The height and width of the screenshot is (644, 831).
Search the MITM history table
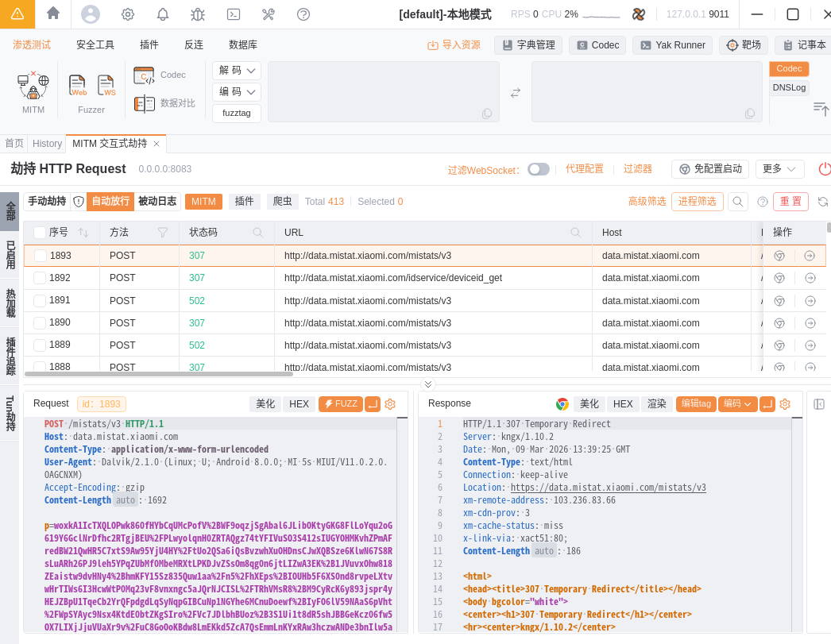737,201
